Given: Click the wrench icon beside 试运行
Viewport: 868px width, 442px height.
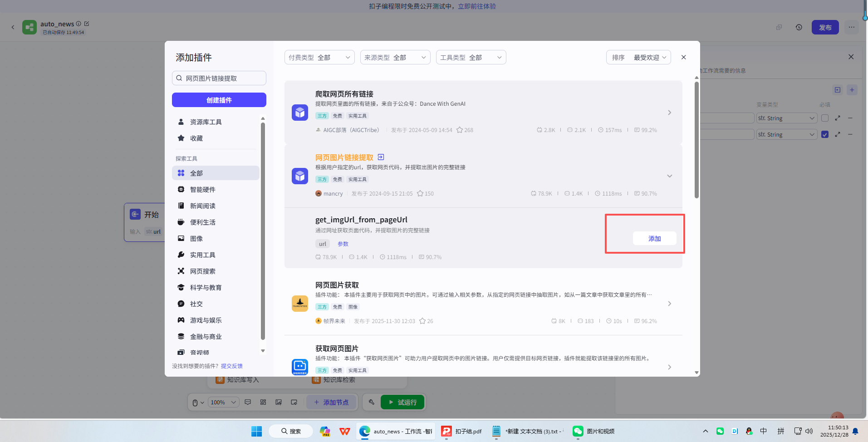Looking at the screenshot, I should (371, 402).
